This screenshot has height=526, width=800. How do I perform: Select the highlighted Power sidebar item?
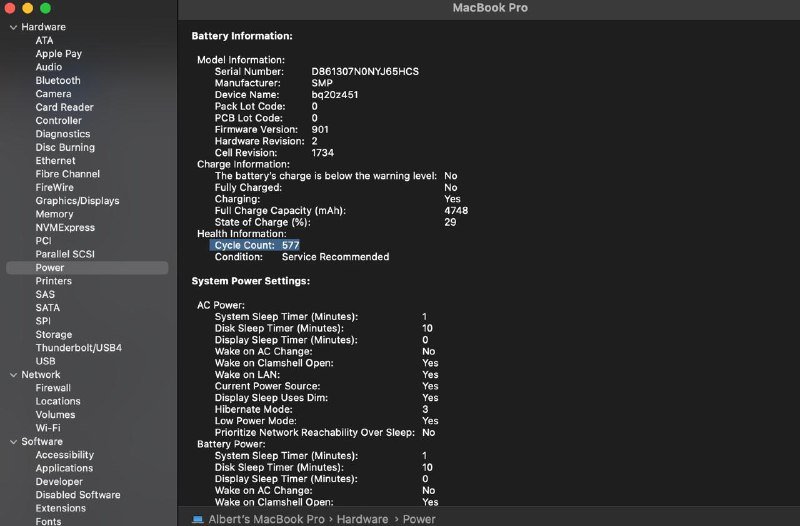pyautogui.click(x=87, y=268)
